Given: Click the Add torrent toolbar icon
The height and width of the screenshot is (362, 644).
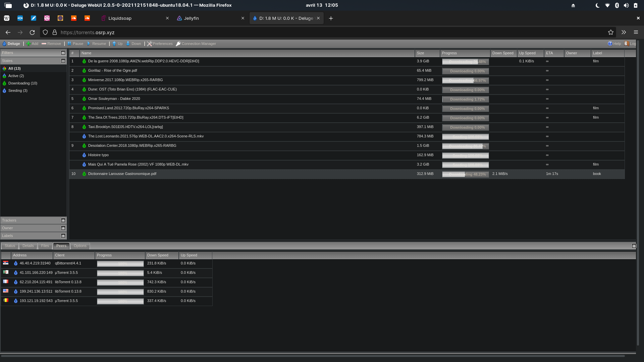Looking at the screenshot, I should point(32,44).
